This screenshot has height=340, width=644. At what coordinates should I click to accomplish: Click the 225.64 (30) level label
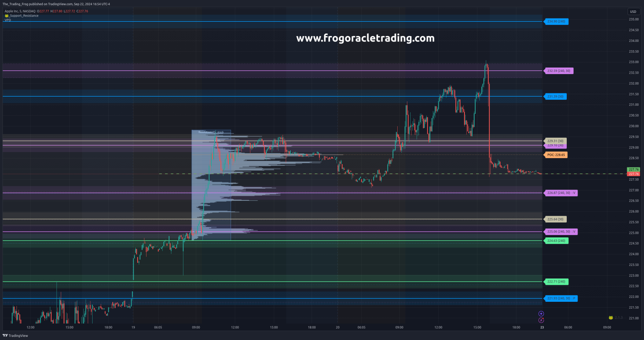(x=555, y=219)
